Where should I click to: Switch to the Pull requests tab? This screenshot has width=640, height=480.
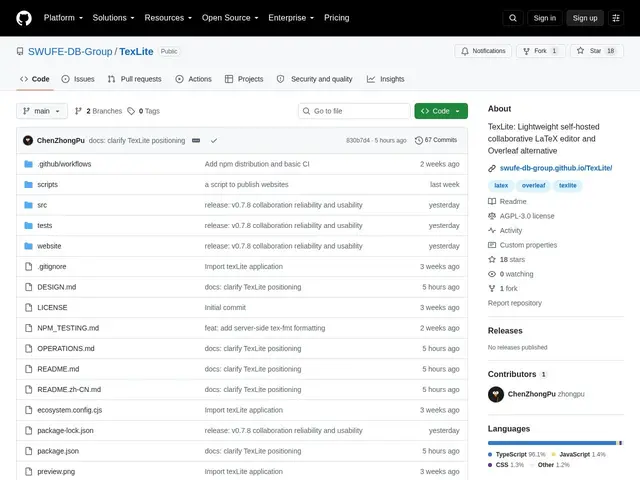pos(134,79)
